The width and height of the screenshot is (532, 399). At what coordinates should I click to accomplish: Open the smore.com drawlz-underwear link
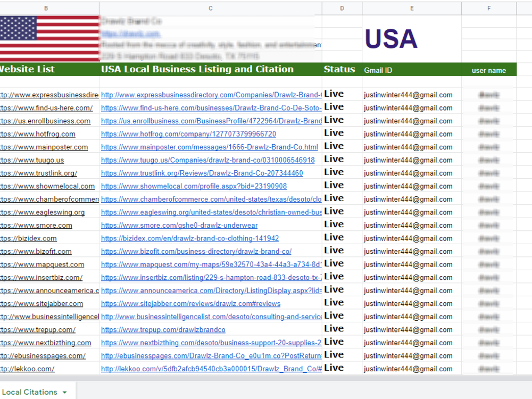click(x=179, y=225)
